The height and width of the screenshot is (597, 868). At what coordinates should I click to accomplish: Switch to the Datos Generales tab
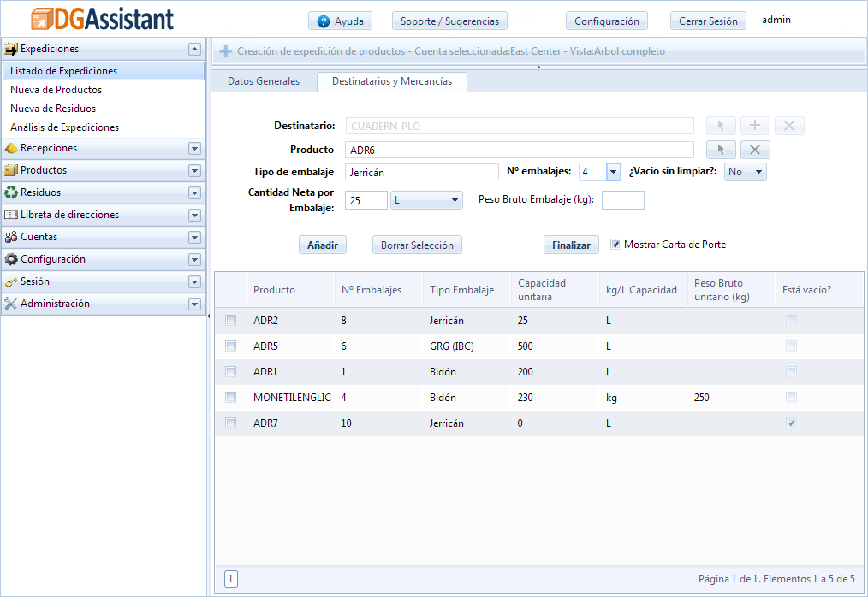(x=264, y=81)
